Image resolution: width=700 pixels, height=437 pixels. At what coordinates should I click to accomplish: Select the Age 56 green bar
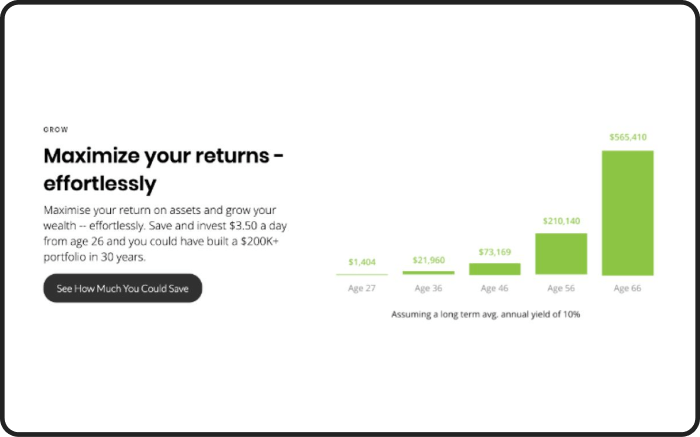(561, 254)
